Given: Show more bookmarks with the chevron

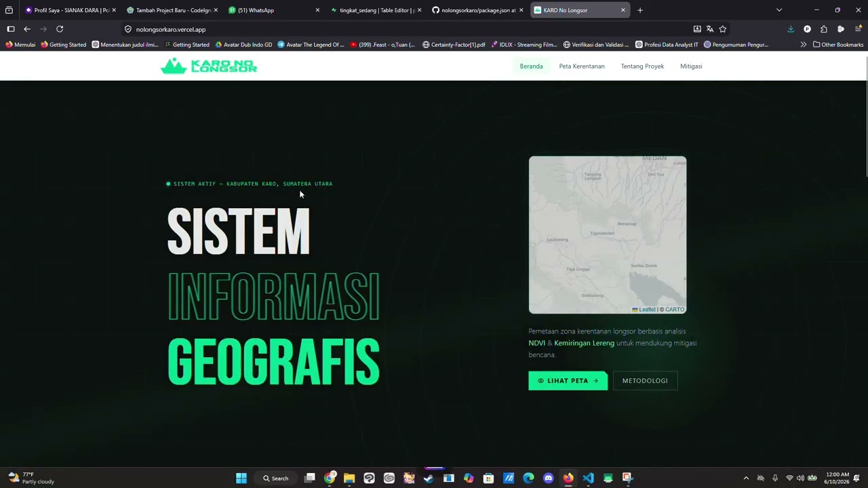Looking at the screenshot, I should tap(804, 45).
